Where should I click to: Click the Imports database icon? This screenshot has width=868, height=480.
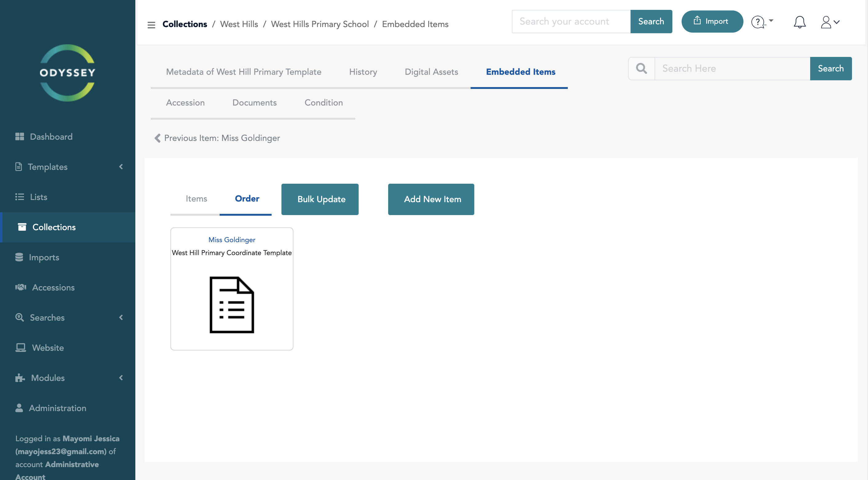pos(19,257)
